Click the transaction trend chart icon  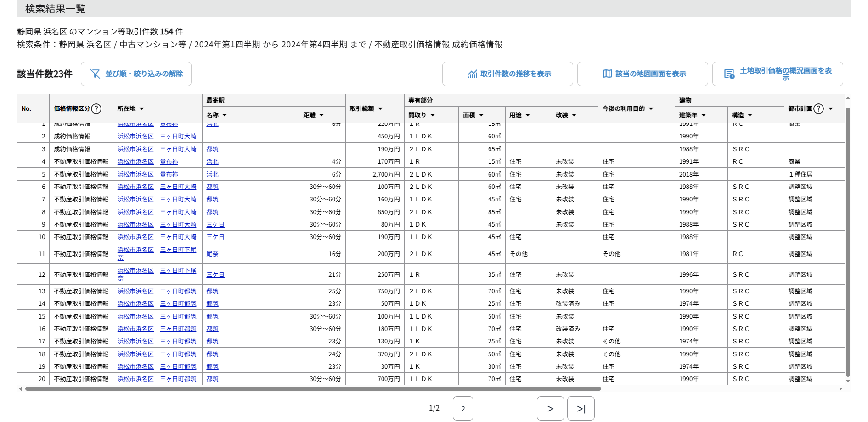point(472,74)
